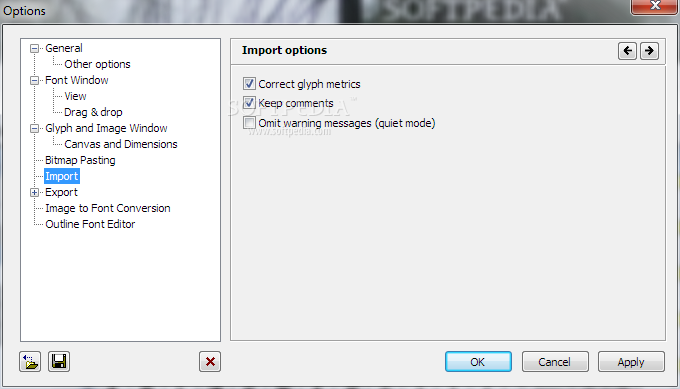Toggle the Keep comments checkbox
The height and width of the screenshot is (389, 680).
(249, 103)
